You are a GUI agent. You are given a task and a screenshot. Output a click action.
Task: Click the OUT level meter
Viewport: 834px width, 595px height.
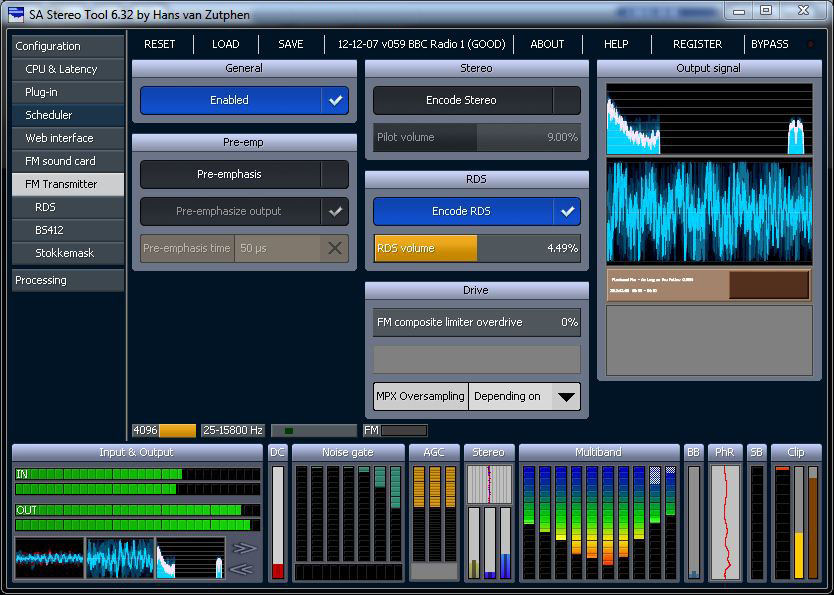pyautogui.click(x=138, y=517)
